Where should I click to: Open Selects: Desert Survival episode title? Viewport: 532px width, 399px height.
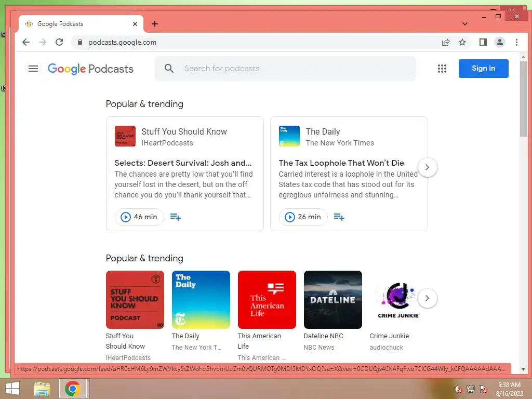[x=183, y=163]
